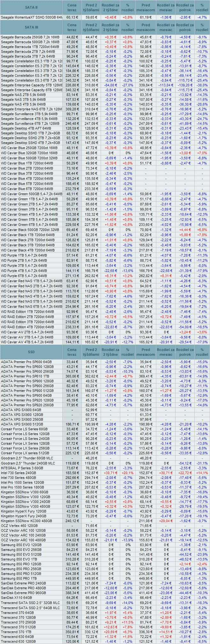This screenshot has width=210, height=644.
Task: Click the +20,69 € two-week difference
Action: click(110, 632)
